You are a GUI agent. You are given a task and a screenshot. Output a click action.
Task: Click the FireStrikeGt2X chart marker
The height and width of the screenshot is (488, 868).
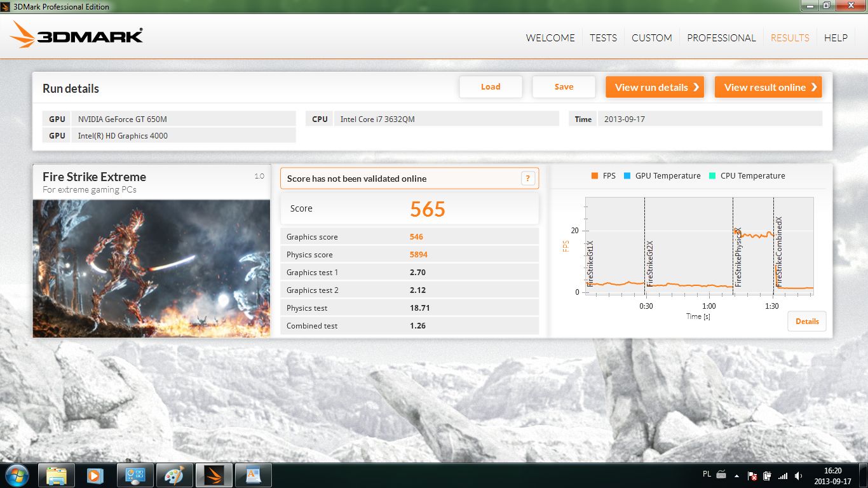point(649,263)
